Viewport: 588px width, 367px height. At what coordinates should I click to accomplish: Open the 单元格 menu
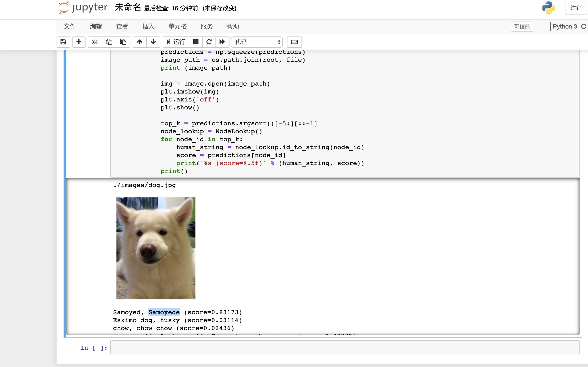177,26
